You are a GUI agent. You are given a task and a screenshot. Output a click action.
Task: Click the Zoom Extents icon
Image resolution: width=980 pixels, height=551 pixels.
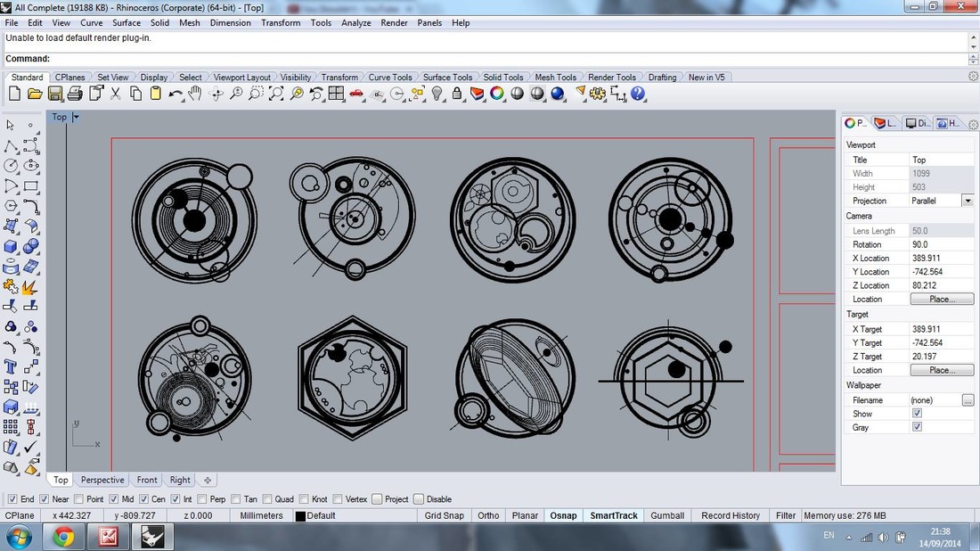pos(276,94)
